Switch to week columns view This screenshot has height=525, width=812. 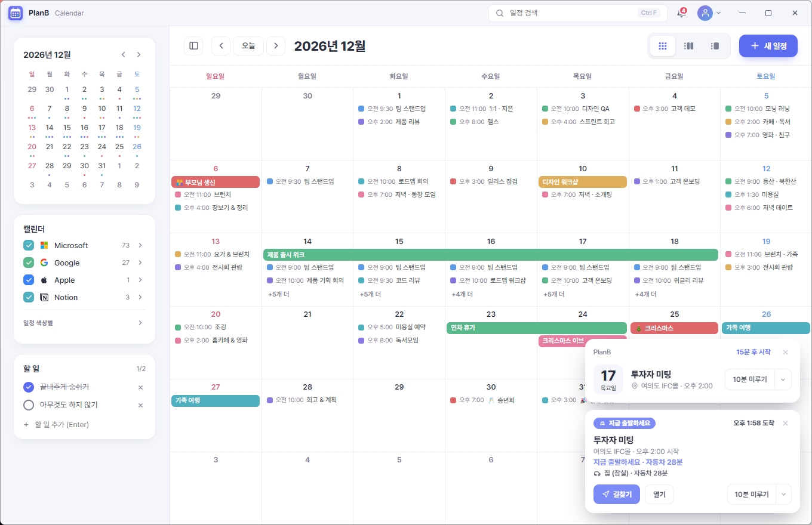(688, 46)
